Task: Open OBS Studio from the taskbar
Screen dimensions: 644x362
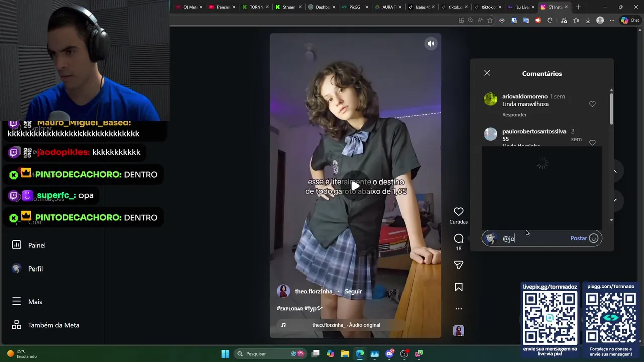Action: (404, 354)
